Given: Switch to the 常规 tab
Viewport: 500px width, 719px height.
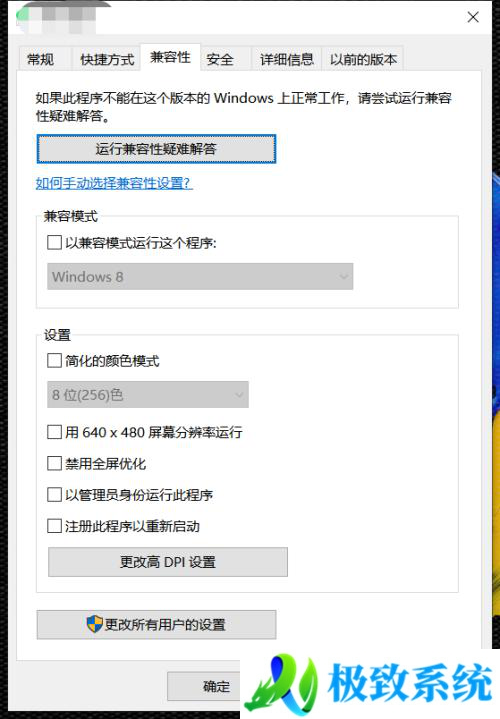Looking at the screenshot, I should tap(41, 59).
